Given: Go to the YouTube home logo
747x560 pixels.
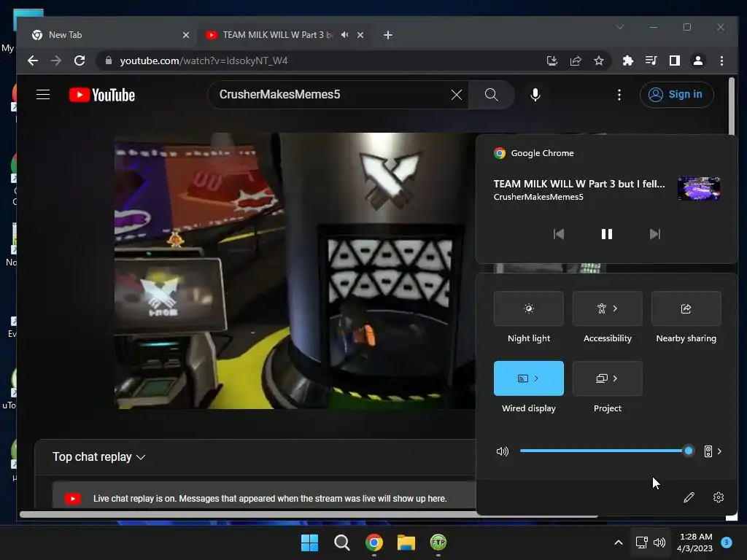Looking at the screenshot, I should click(102, 95).
